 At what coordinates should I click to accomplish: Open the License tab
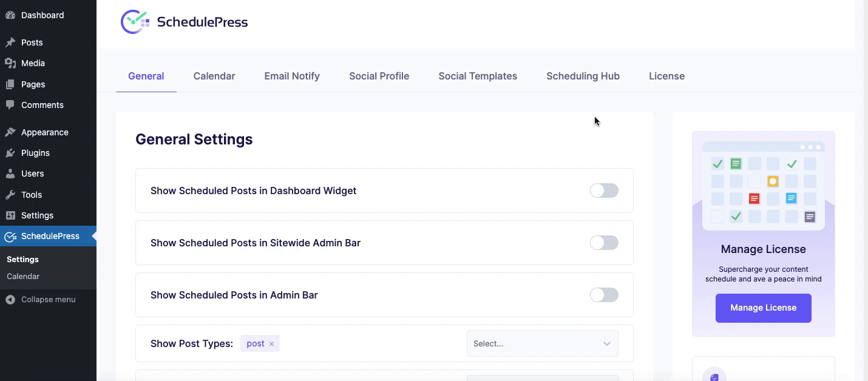pyautogui.click(x=666, y=76)
